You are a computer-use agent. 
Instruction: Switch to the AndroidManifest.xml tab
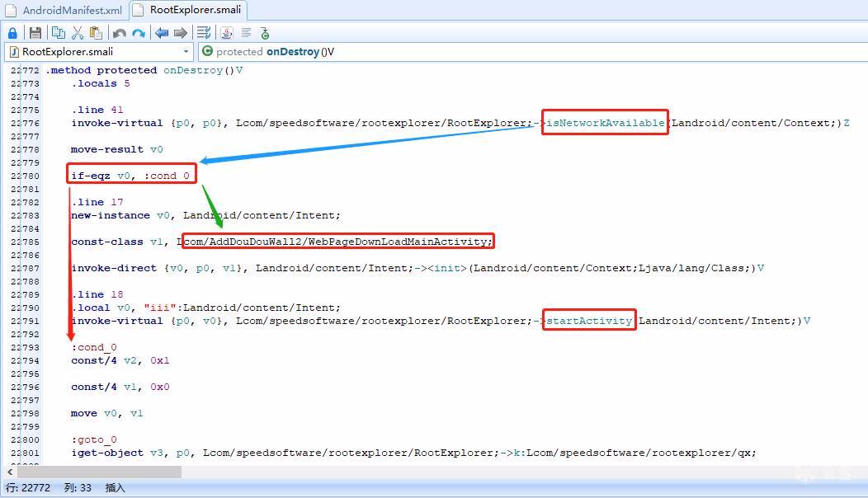64,11
